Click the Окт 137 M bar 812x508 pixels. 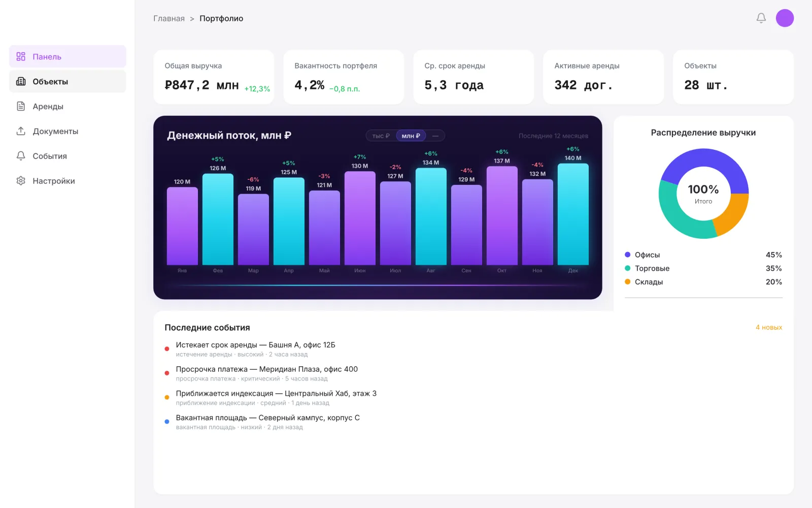502,215
